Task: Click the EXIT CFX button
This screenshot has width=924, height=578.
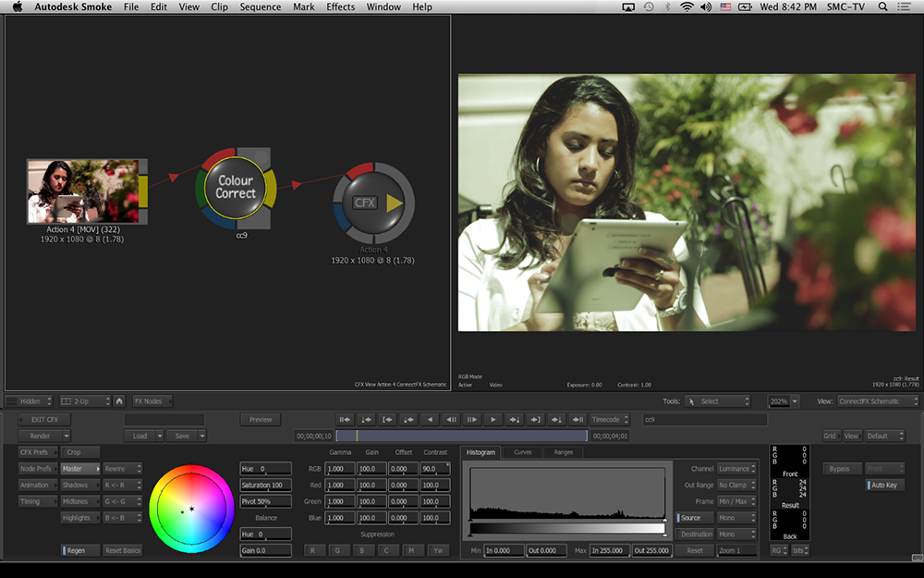Action: (x=44, y=420)
